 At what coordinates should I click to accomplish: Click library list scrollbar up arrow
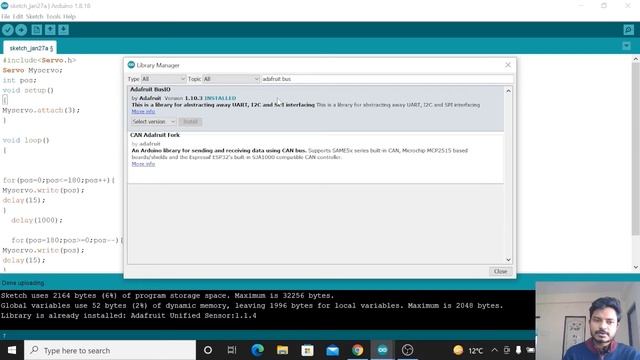(x=509, y=91)
